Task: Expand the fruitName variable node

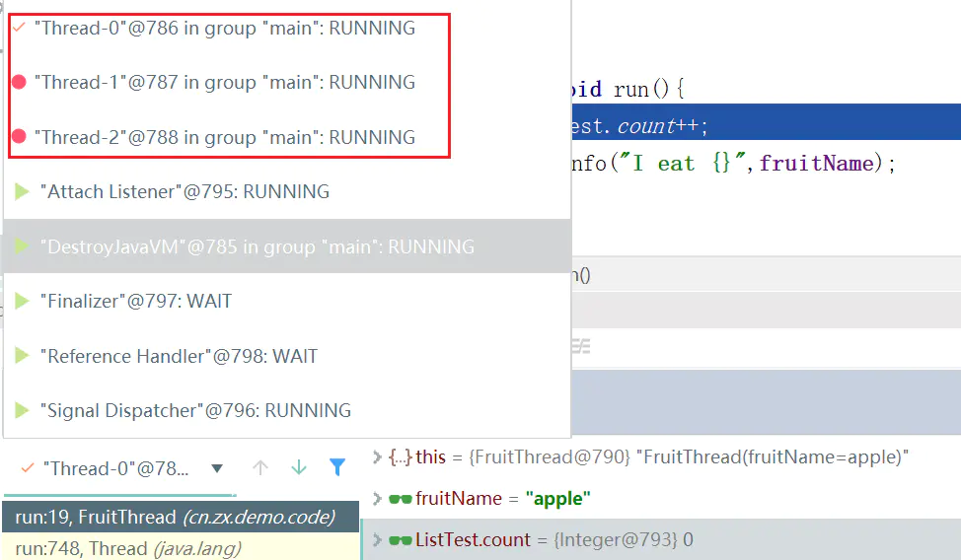Action: (377, 499)
